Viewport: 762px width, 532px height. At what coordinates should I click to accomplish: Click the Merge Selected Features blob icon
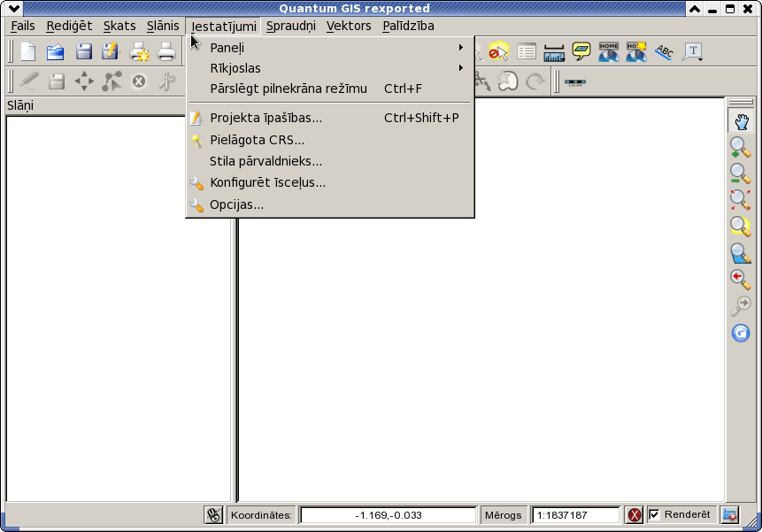pyautogui.click(x=508, y=81)
